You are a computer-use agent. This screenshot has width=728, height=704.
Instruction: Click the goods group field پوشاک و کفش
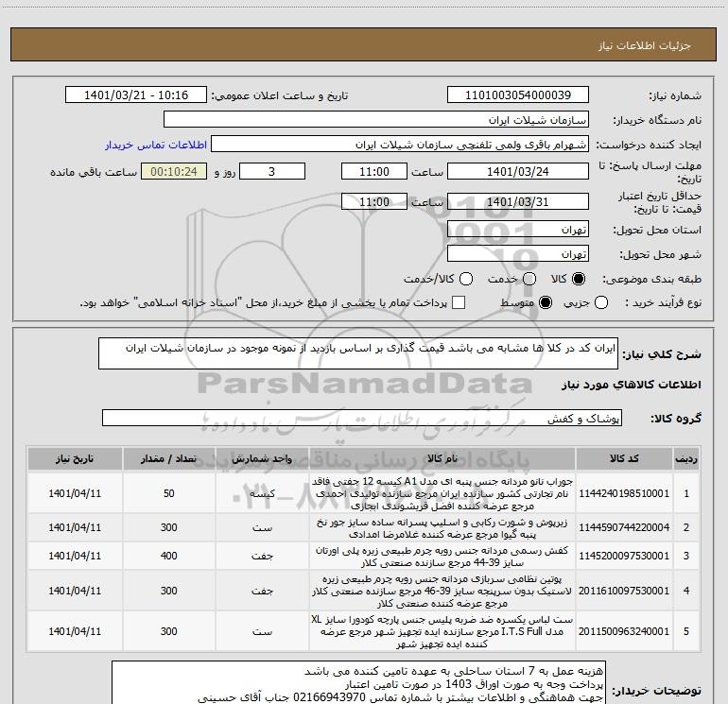(x=362, y=418)
